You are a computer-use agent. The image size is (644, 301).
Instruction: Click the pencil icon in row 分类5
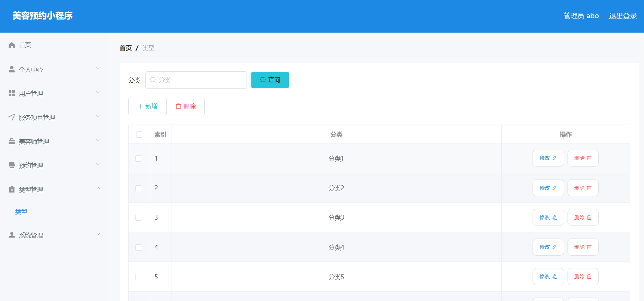click(x=554, y=277)
